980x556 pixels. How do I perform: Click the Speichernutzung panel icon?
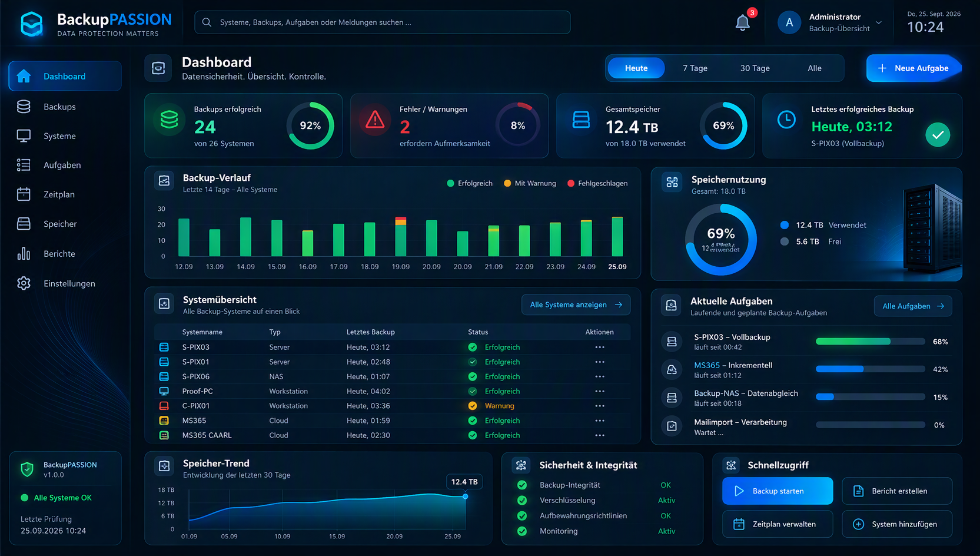coord(672,182)
